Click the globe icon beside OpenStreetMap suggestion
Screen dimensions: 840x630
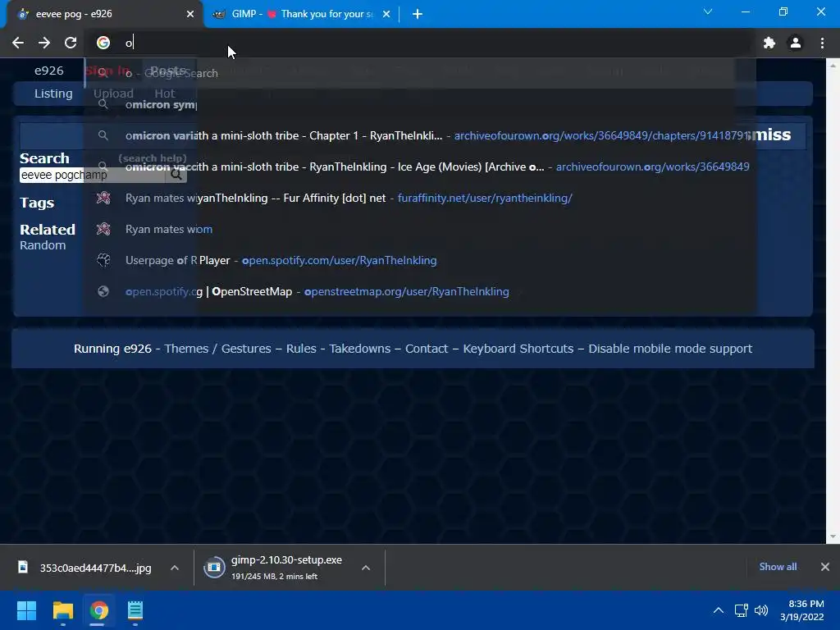pyautogui.click(x=103, y=291)
